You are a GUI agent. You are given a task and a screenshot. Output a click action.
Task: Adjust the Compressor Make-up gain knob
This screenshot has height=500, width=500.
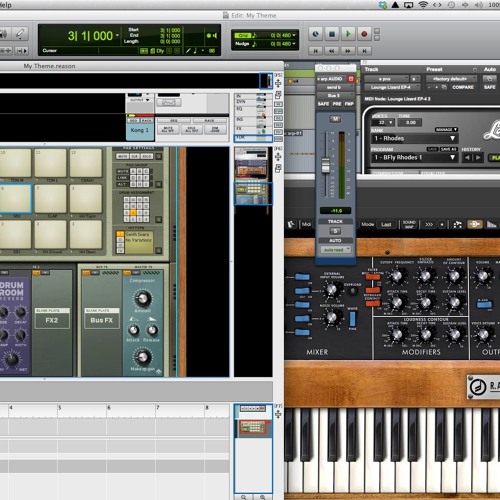click(x=142, y=357)
